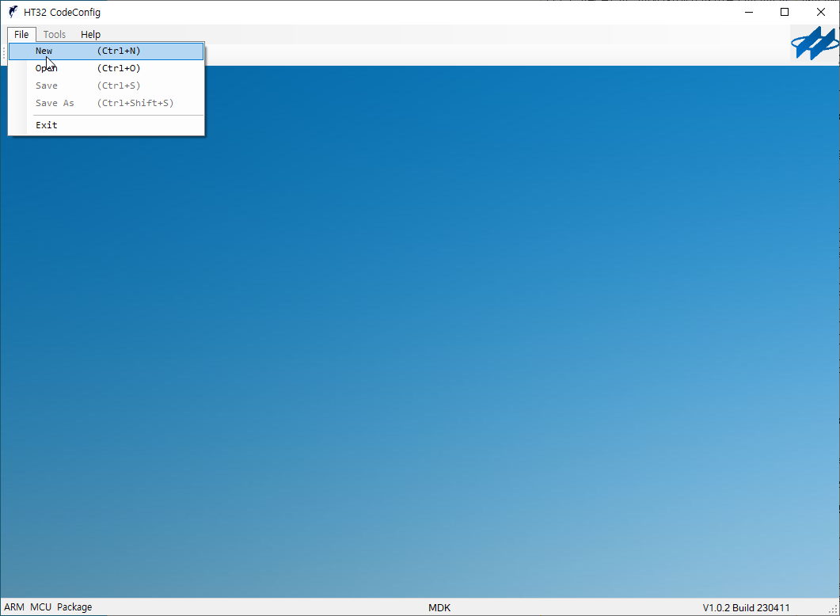The image size is (840, 616).
Task: Click the Holtek logo icon
Action: pos(815,44)
